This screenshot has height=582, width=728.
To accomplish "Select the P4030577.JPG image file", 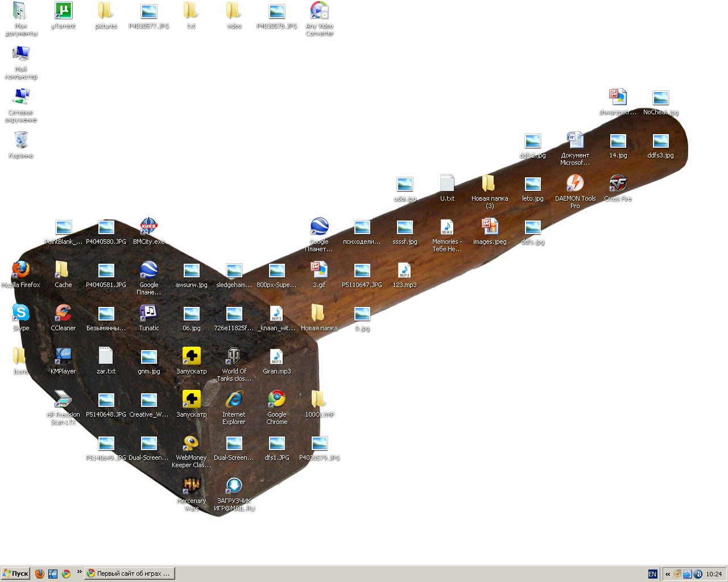I will click(148, 16).
